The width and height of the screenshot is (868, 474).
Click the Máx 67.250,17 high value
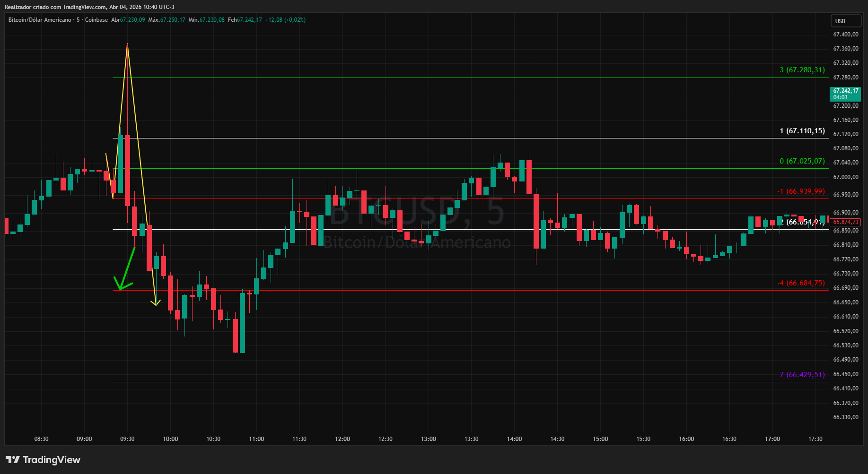[167, 20]
